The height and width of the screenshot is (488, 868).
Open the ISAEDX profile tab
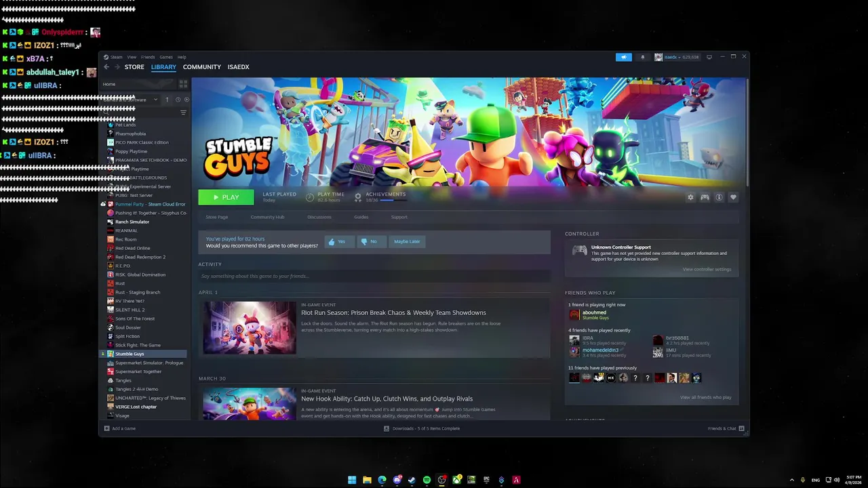[x=239, y=67]
